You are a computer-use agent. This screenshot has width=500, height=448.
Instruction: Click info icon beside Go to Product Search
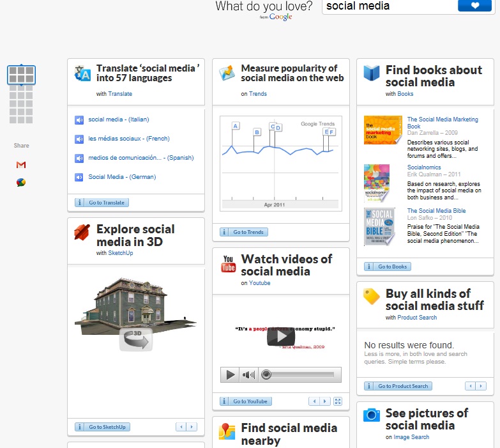tap(368, 386)
